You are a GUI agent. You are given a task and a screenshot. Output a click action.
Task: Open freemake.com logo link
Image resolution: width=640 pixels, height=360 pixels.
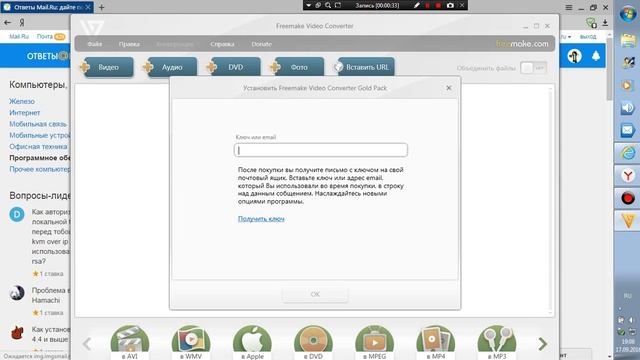click(x=522, y=44)
